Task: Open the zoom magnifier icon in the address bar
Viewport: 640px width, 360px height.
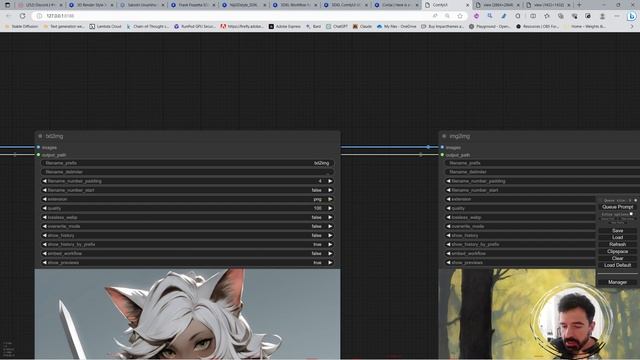Action: pos(447,16)
